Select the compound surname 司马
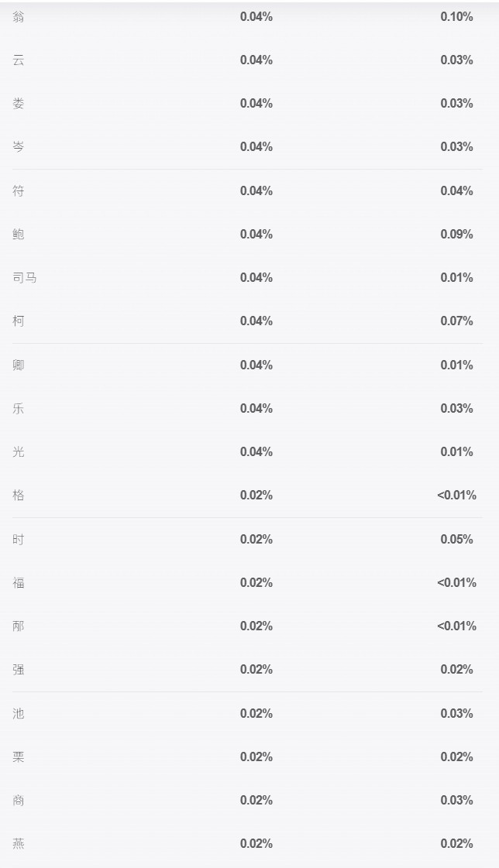Viewport: 499px width, 868px height. click(x=25, y=277)
